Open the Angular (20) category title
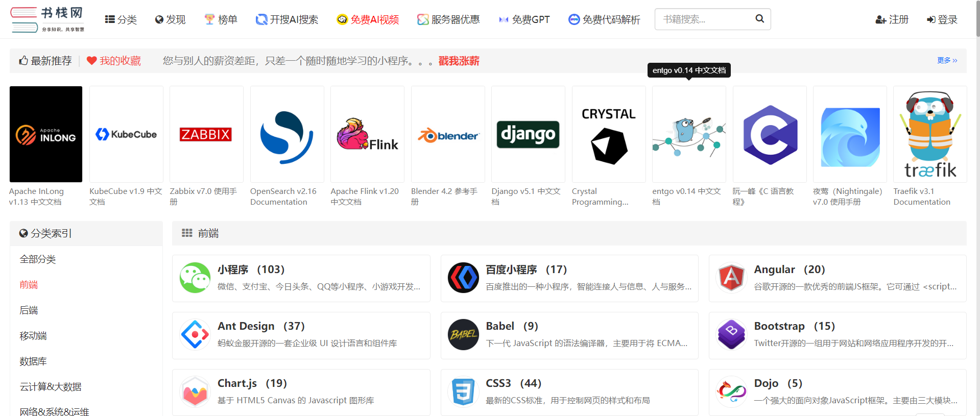 [790, 270]
